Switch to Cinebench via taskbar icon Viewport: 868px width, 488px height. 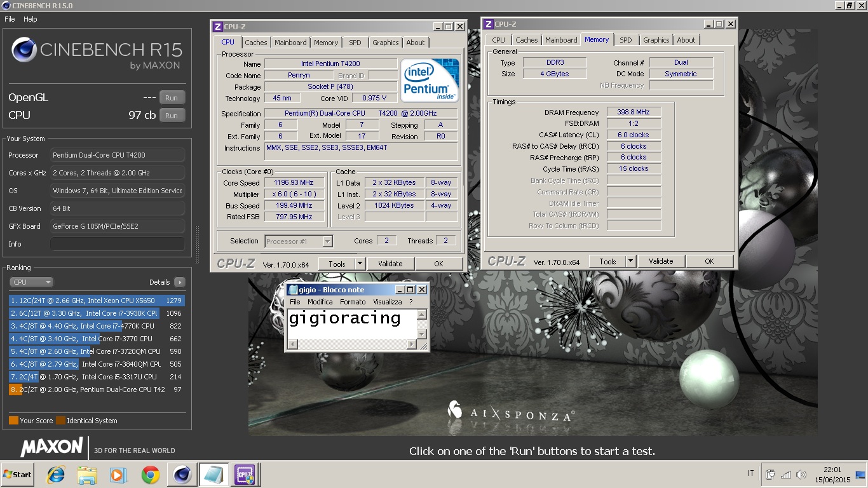point(182,475)
